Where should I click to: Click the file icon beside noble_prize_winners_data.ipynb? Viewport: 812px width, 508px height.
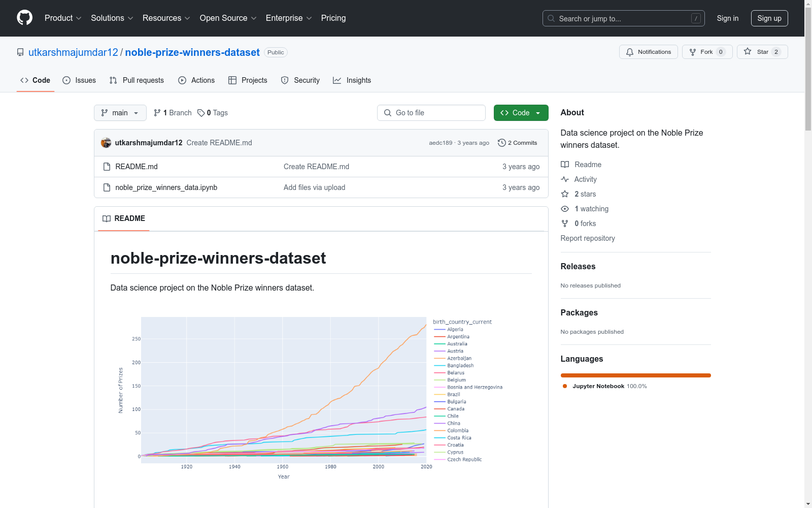coord(107,187)
